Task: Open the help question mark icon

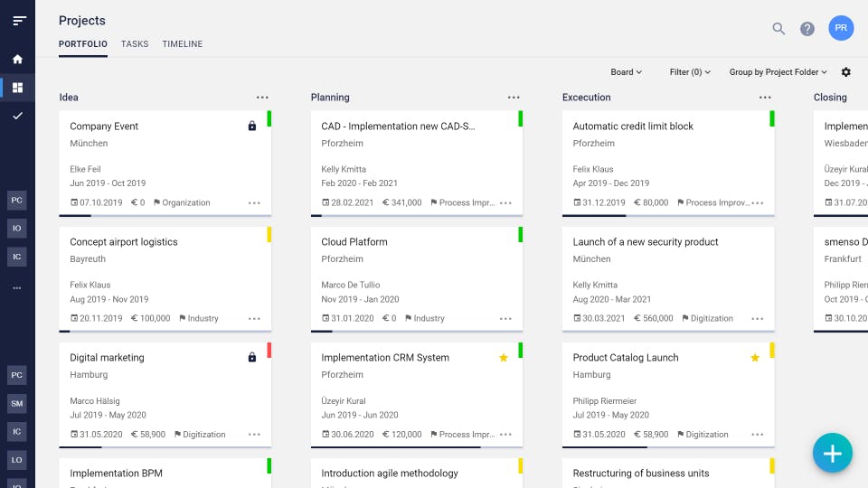Action: (x=807, y=29)
